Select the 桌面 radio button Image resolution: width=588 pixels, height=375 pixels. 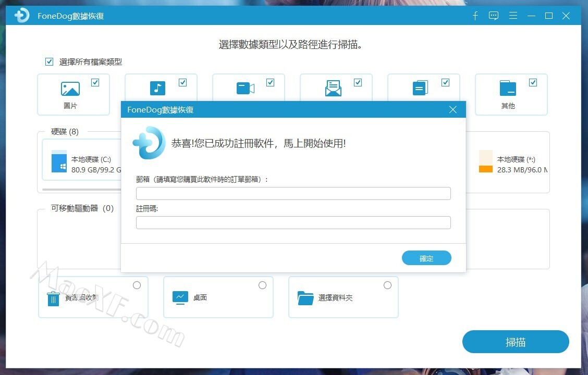pos(263,285)
